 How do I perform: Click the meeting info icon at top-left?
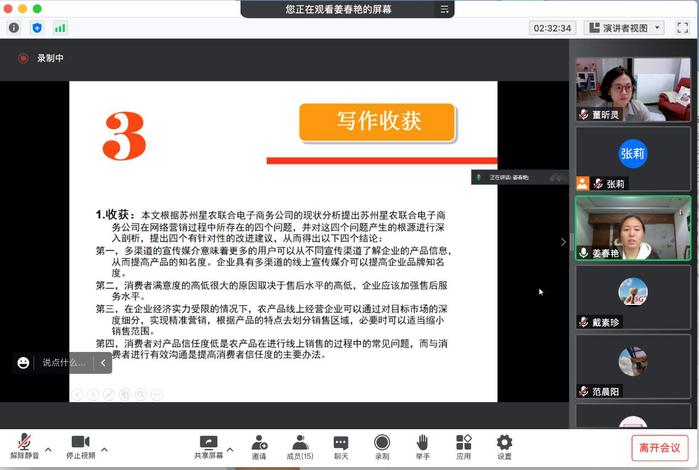click(x=14, y=28)
